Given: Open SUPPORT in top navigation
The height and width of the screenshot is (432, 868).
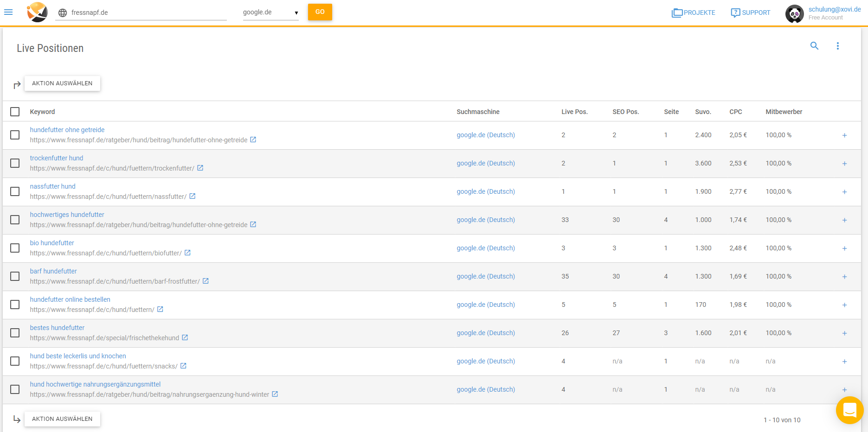Looking at the screenshot, I should (x=751, y=13).
